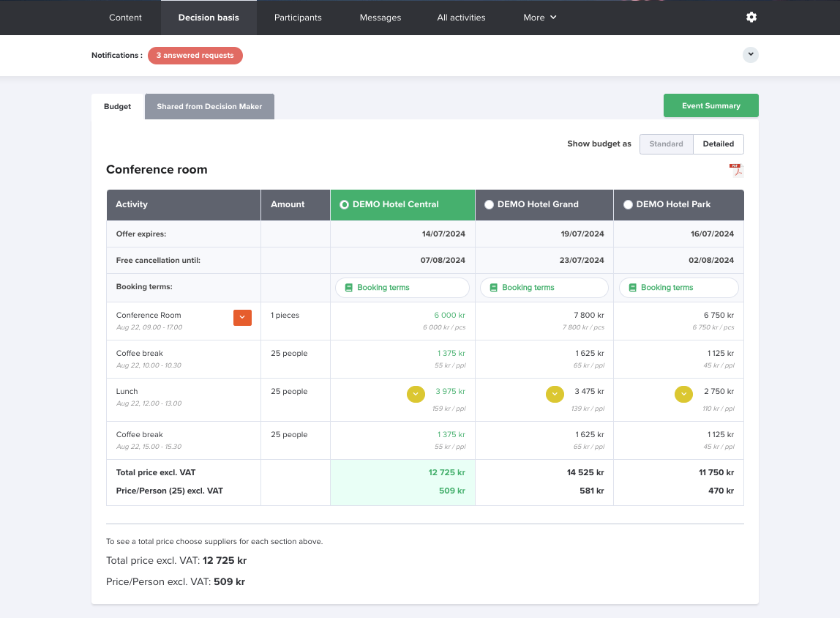Select the Budget tab
Image resolution: width=840 pixels, height=618 pixels.
[117, 107]
